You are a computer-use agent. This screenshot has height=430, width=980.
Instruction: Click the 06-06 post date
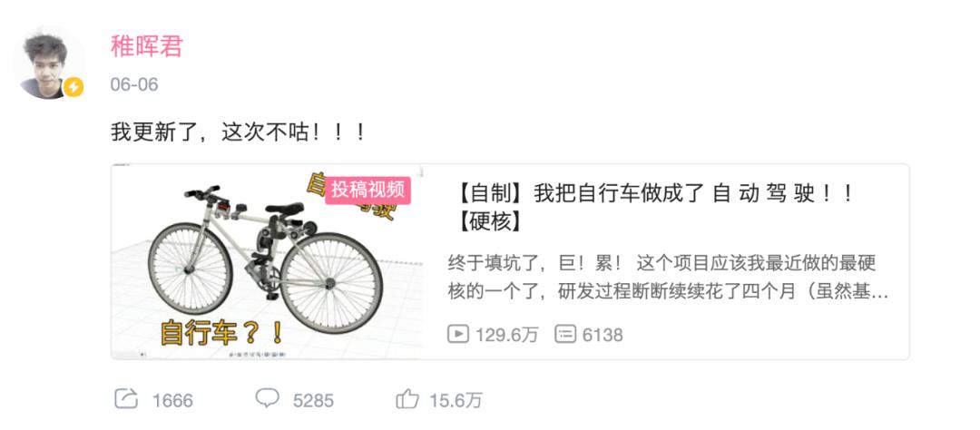(134, 84)
